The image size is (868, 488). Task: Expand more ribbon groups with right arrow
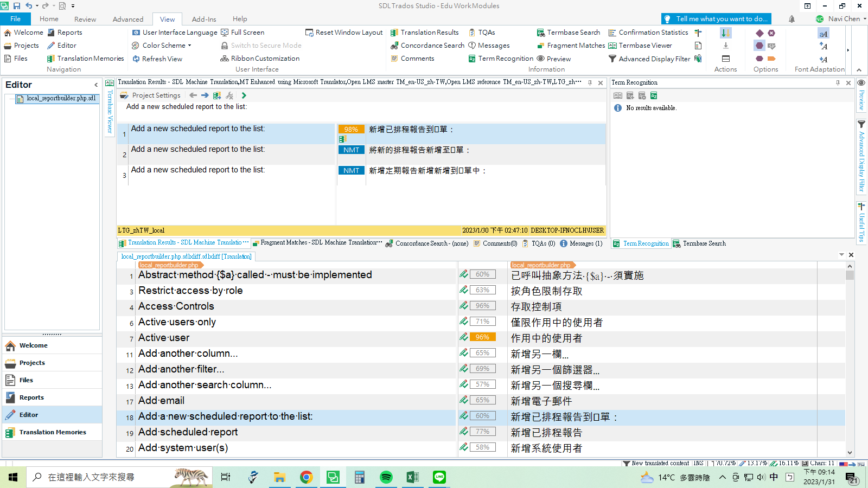848,50
